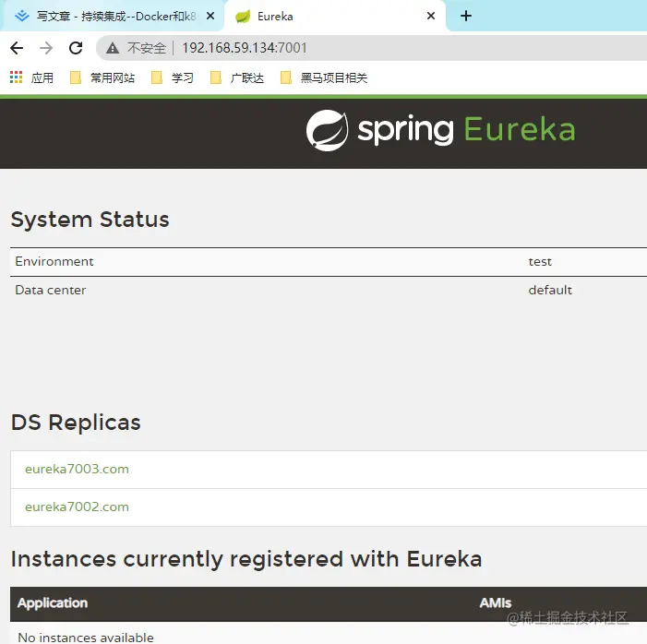The width and height of the screenshot is (647, 644).
Task: Click the Environment row label
Action: pos(54,261)
